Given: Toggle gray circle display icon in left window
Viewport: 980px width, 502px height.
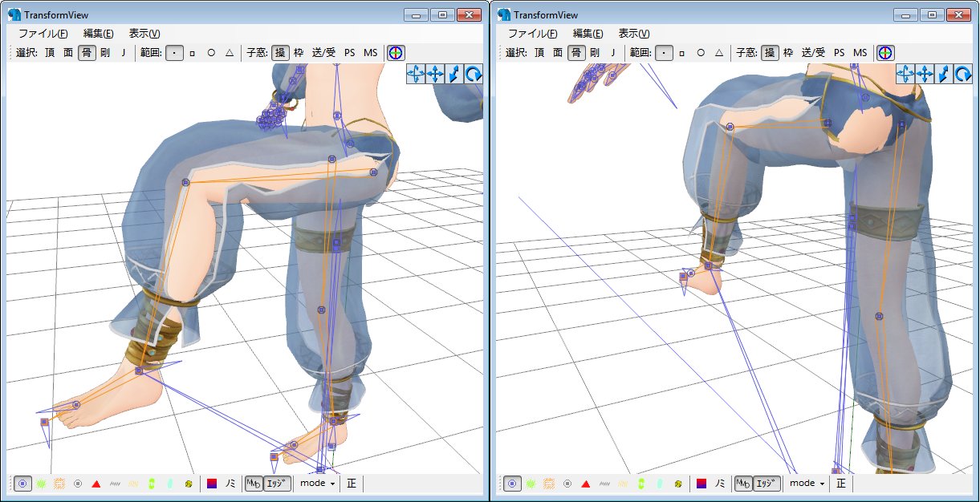Looking at the screenshot, I should click(78, 484).
